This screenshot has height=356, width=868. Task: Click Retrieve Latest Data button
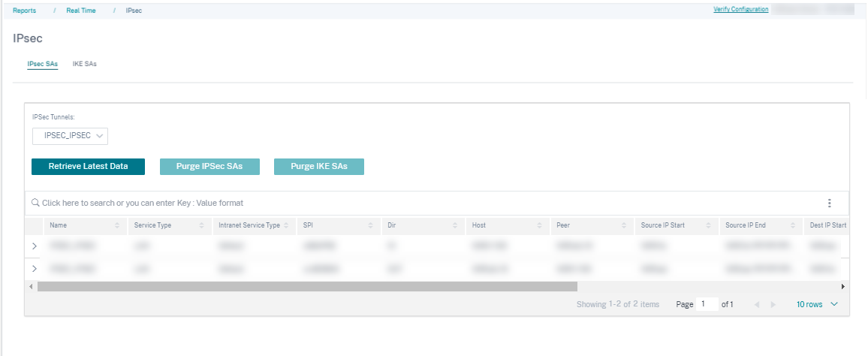pos(88,167)
